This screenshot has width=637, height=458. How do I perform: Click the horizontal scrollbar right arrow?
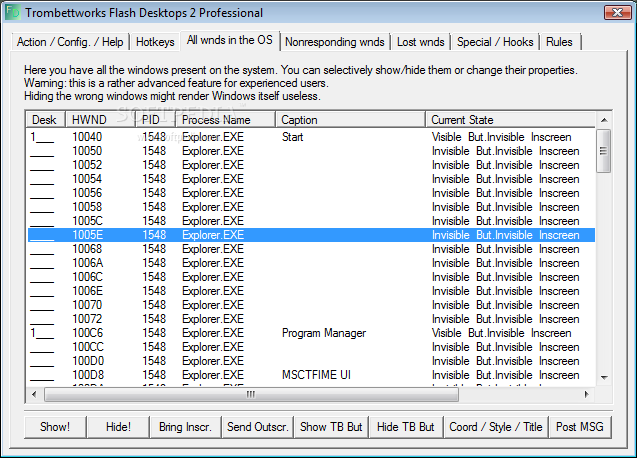pyautogui.click(x=586, y=394)
